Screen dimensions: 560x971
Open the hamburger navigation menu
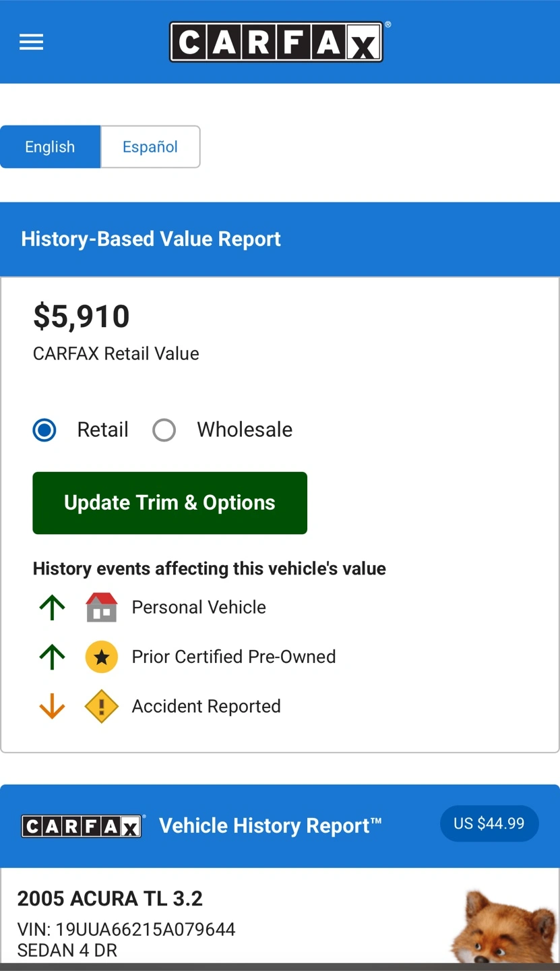31,42
